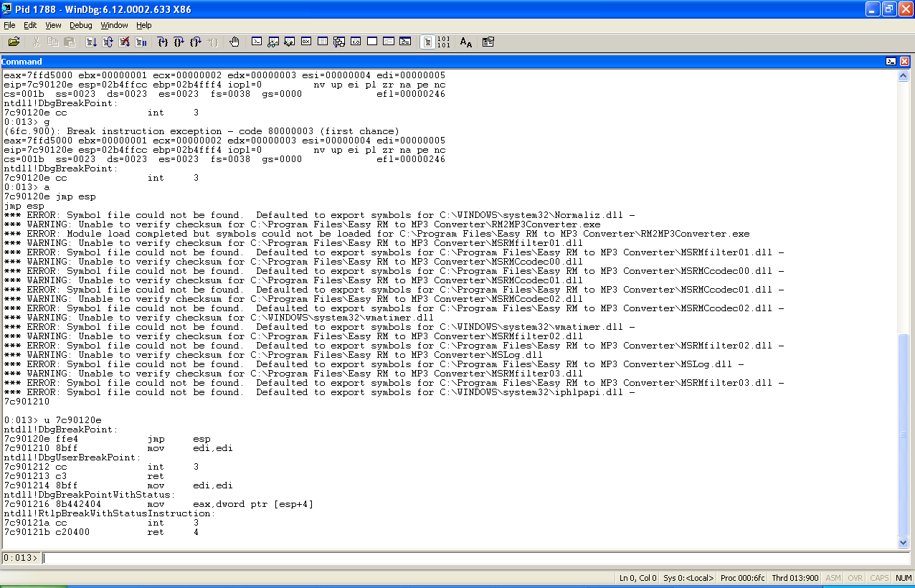
Task: Click the Step Out icon
Action: [x=196, y=42]
